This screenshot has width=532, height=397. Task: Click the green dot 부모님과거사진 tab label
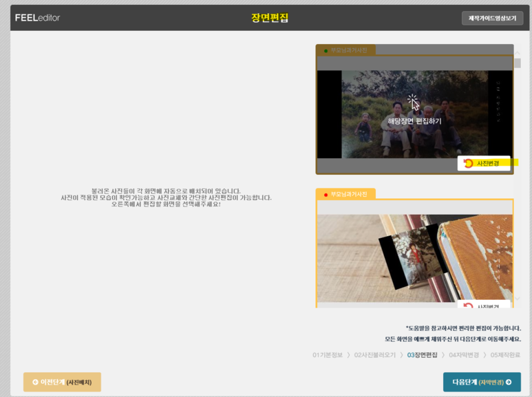pyautogui.click(x=345, y=50)
